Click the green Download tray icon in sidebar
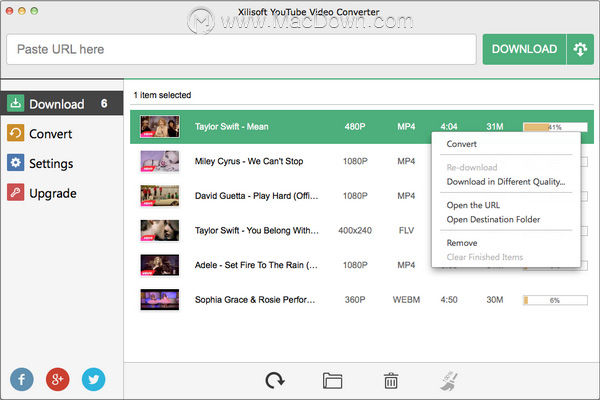Image resolution: width=600 pixels, height=400 pixels. tap(15, 103)
